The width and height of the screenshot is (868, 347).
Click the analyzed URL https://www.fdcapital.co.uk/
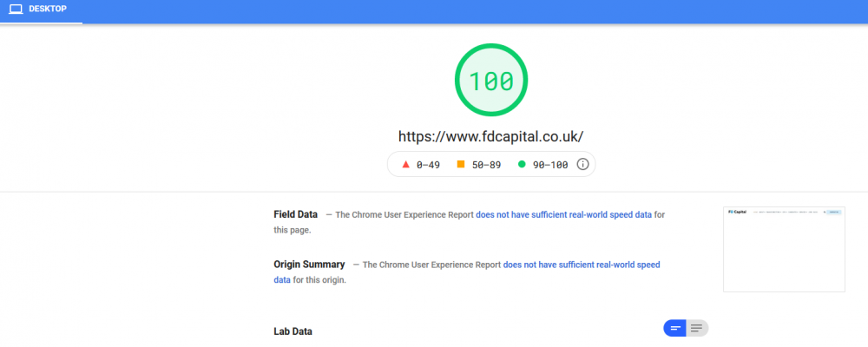[x=491, y=137]
